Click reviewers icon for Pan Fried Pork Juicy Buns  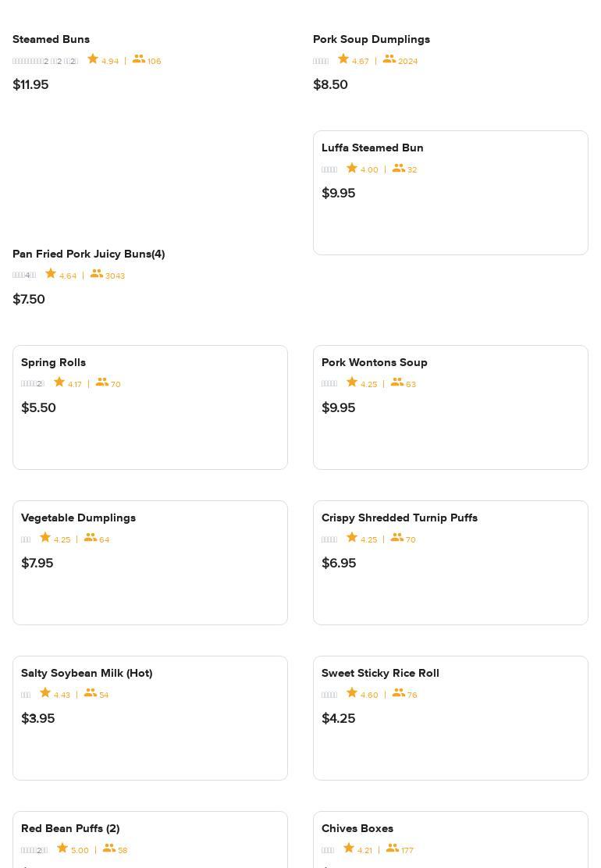[97, 274]
